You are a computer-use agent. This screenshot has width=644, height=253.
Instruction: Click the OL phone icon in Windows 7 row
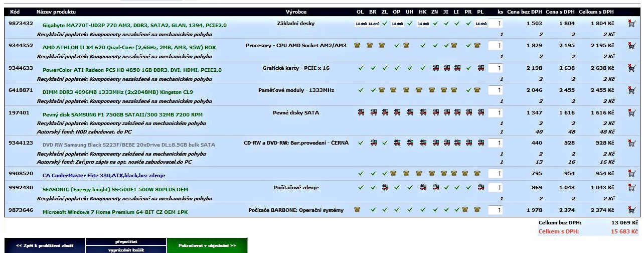(x=358, y=210)
